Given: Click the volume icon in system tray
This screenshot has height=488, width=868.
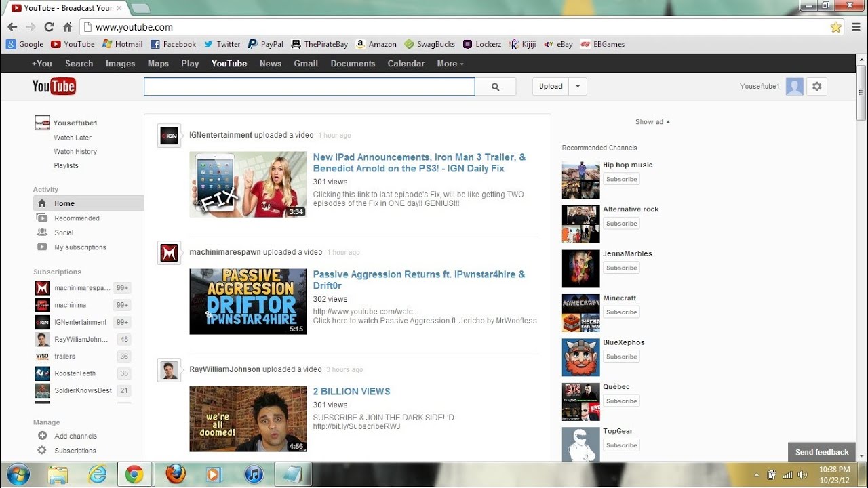Looking at the screenshot, I should (x=802, y=474).
